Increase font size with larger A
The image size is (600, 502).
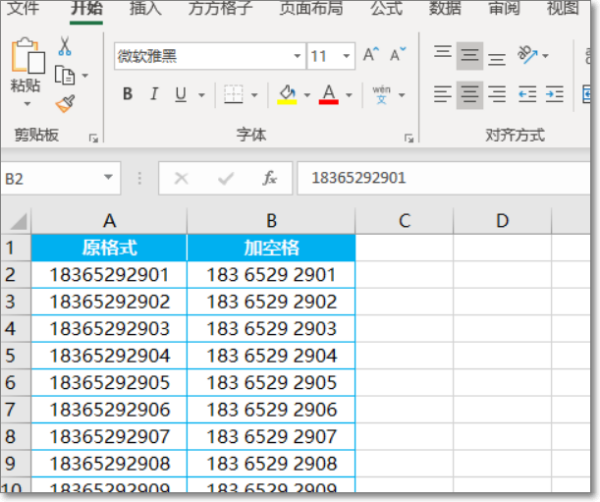coord(371,55)
